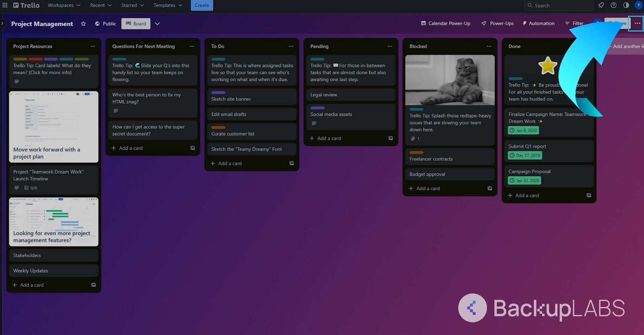Click the 0/6 checklist badge
Screen dimensions: 644x335
31,188
